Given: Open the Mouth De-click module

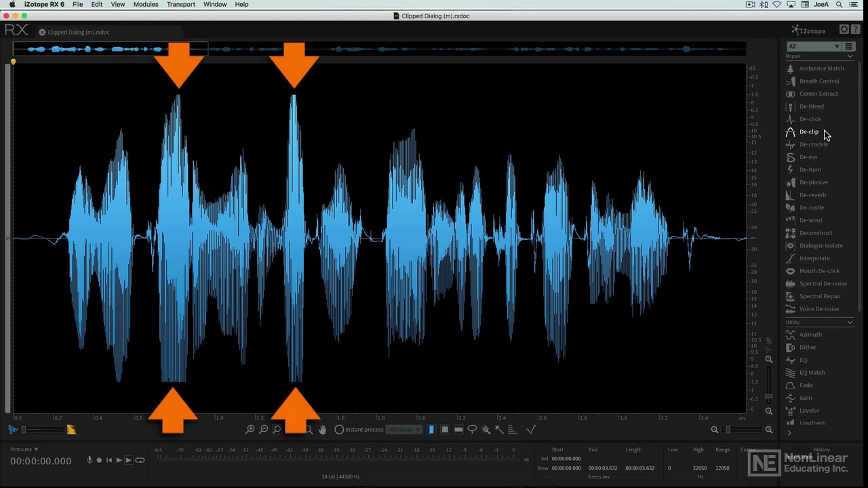Looking at the screenshot, I should tap(813, 271).
